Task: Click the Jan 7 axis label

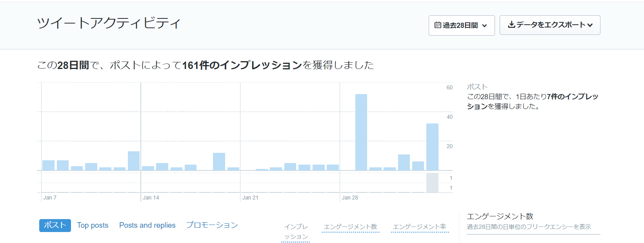Action: coord(50,198)
